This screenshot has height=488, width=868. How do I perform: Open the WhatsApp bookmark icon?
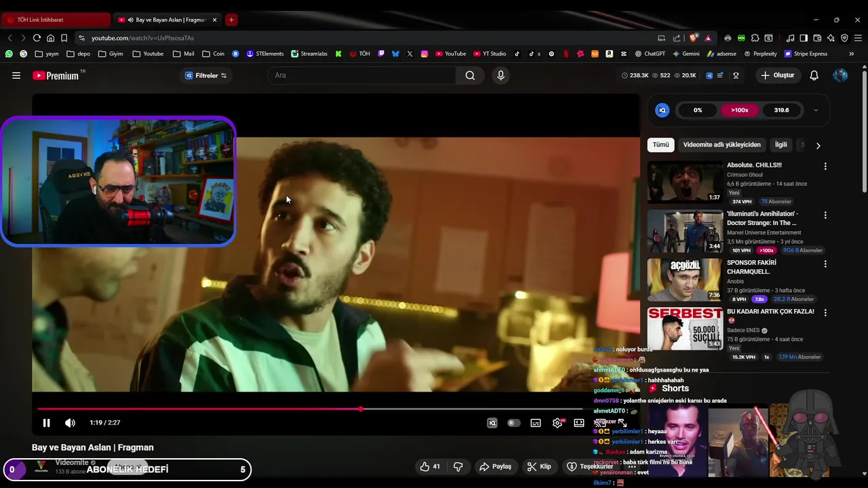pos(9,54)
